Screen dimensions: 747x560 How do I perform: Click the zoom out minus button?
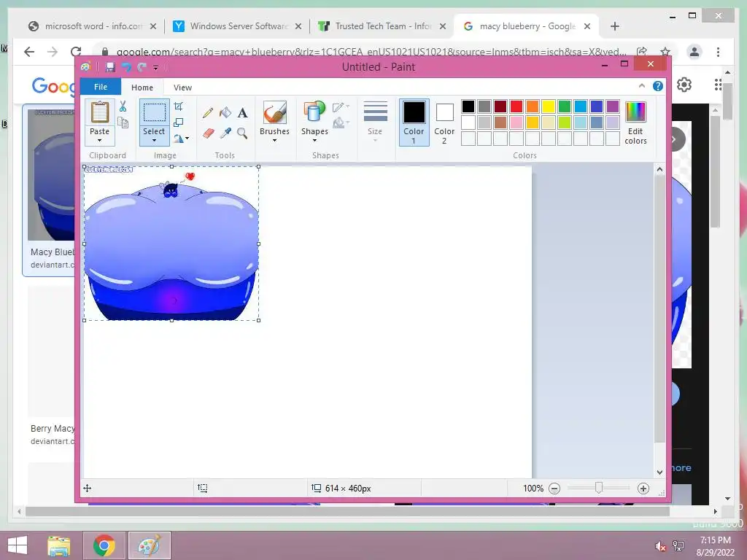554,489
